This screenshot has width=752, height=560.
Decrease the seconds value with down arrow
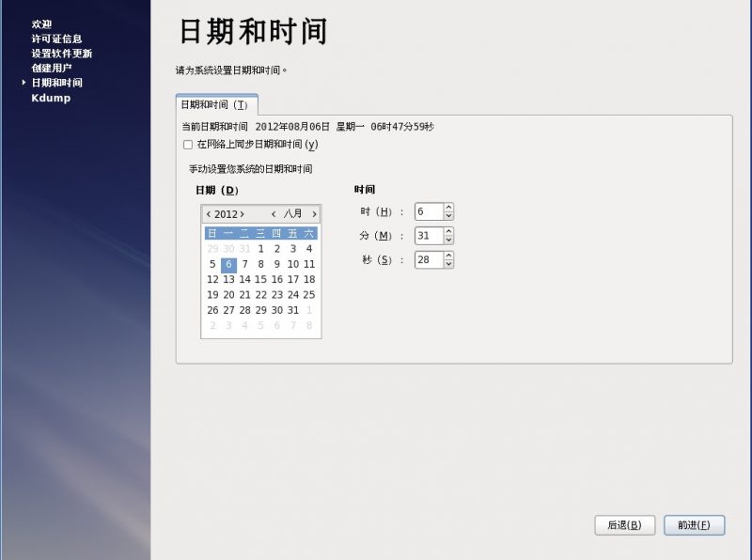(448, 264)
